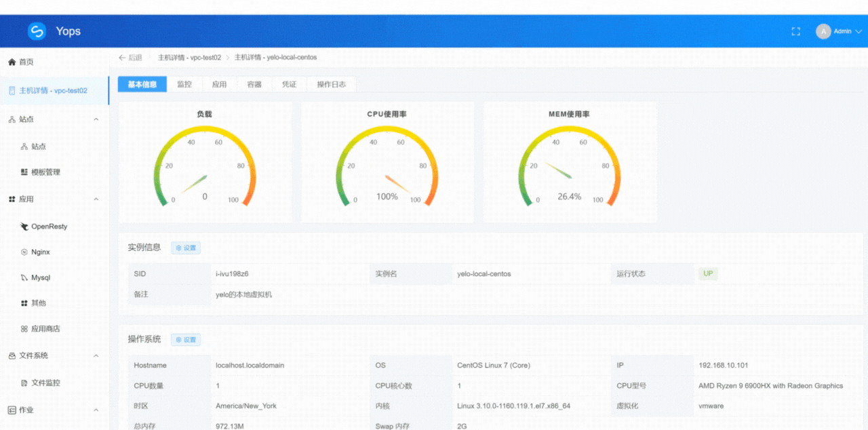This screenshot has width=868, height=430.
Task: Switch to the 容器 tab
Action: [x=254, y=84]
